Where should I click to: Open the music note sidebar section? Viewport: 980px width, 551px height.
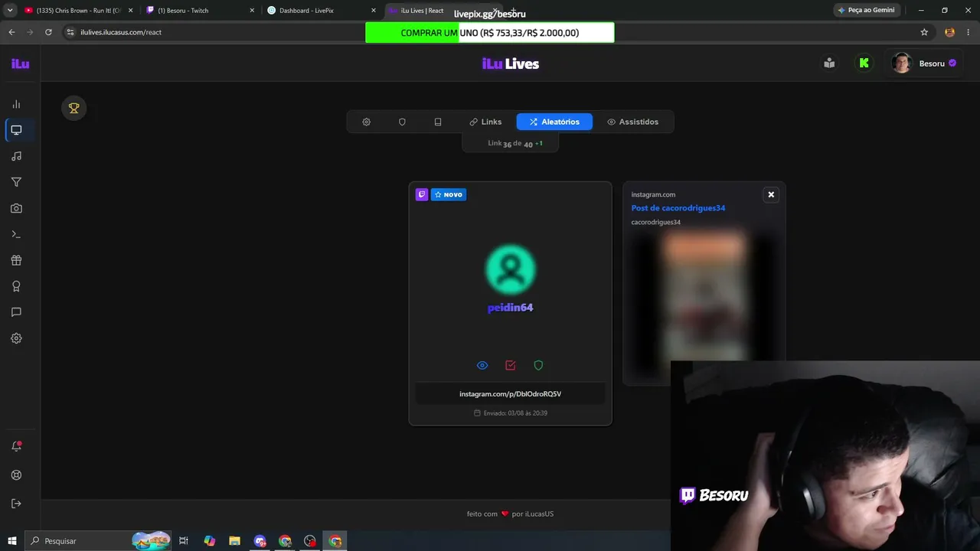[x=16, y=156]
